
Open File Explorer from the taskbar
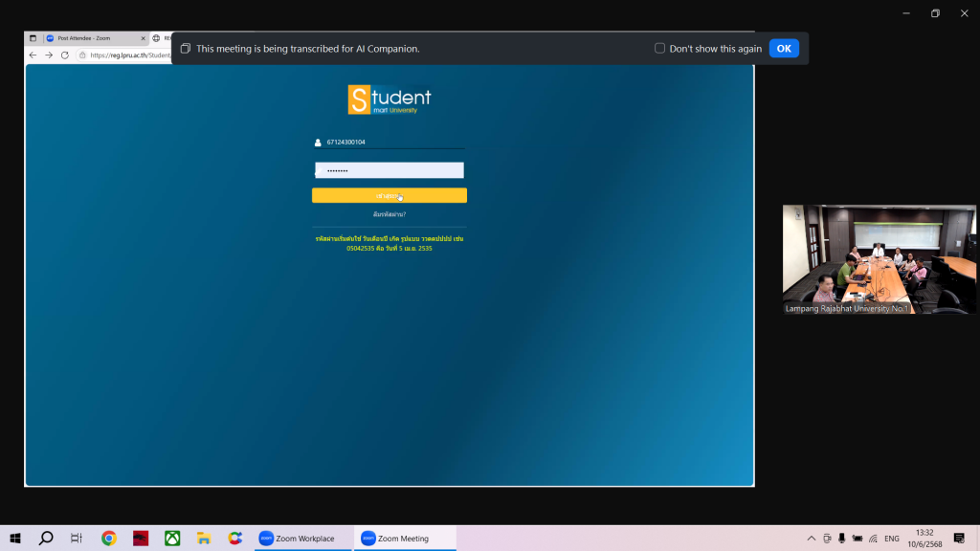click(203, 539)
